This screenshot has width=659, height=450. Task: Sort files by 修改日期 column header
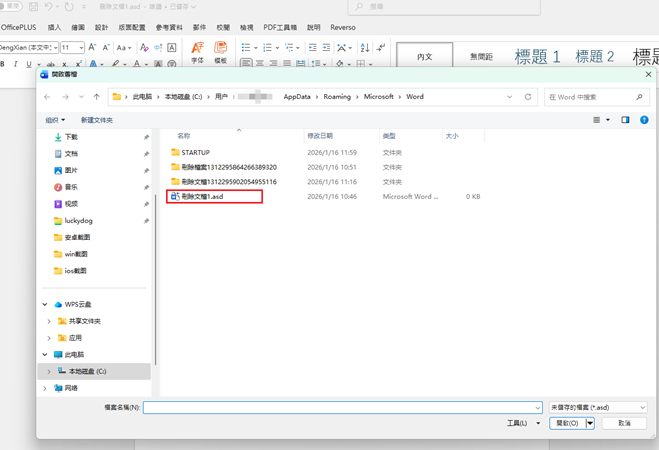tap(320, 136)
